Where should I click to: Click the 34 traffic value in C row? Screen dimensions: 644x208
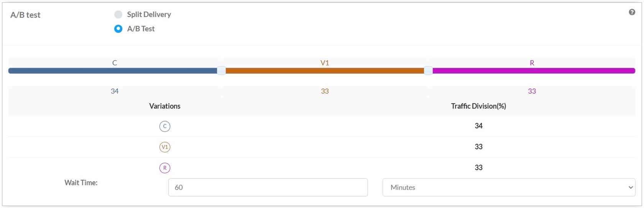(478, 126)
